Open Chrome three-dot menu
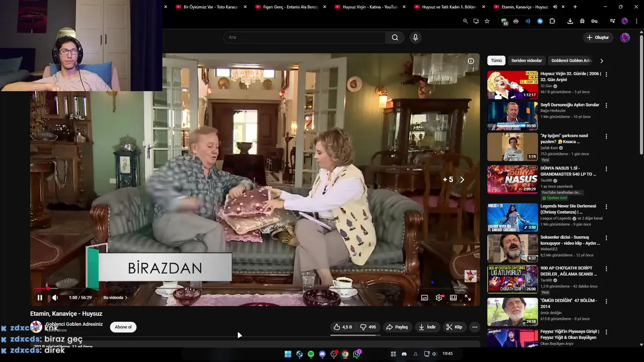Image resolution: width=644 pixels, height=362 pixels. tap(636, 21)
